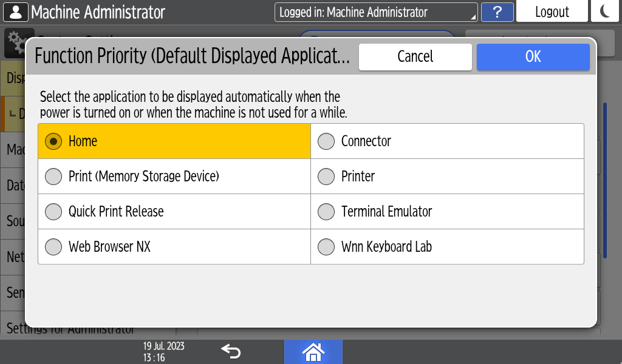Choose Quick Print Release as default

(54, 212)
